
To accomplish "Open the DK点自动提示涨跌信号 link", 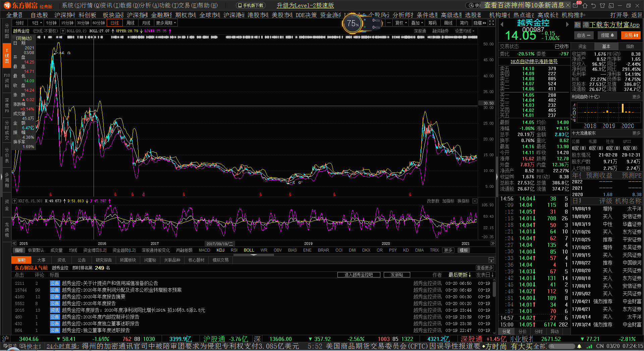I will (534, 61).
